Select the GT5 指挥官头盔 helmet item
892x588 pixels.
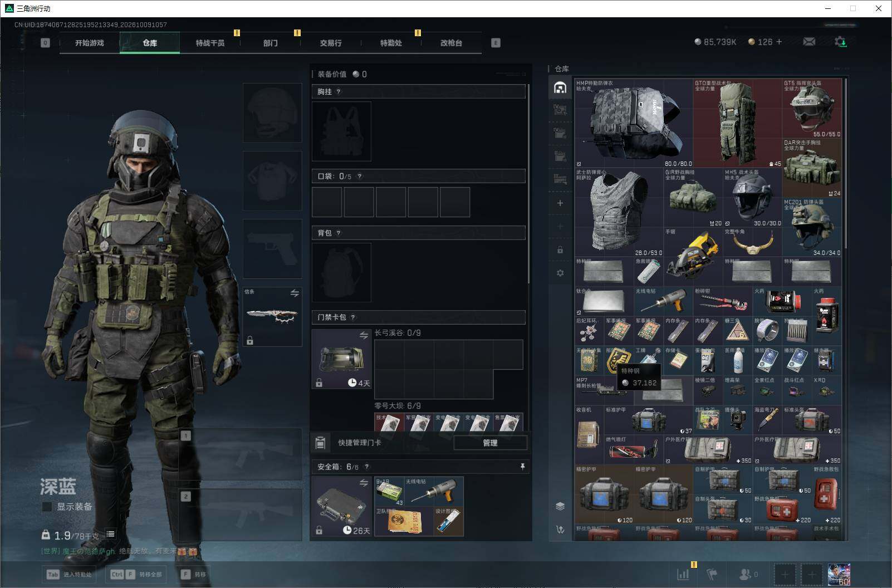coord(812,109)
